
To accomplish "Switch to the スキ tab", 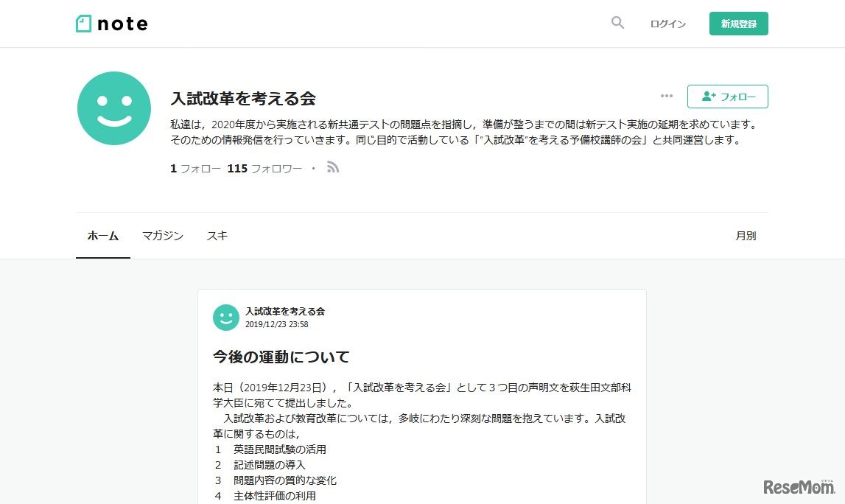I will click(x=217, y=236).
